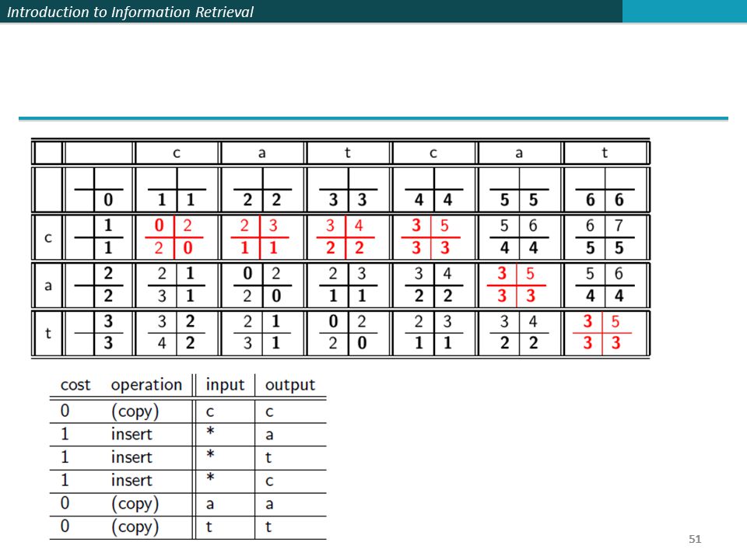This screenshot has height=560, width=747.
Task: Click the leftmost "c" matrix column header
Action: [177, 153]
